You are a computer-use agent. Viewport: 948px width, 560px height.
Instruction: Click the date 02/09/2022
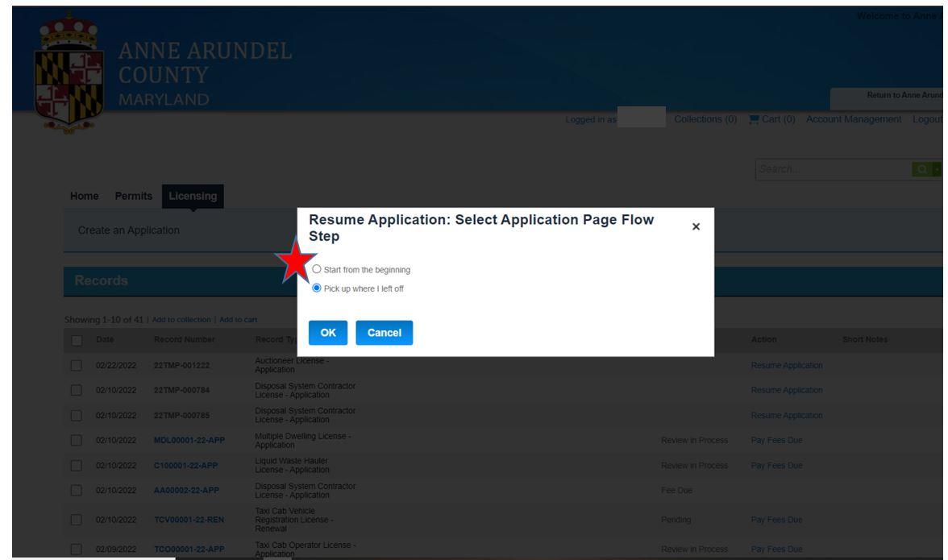click(x=116, y=550)
